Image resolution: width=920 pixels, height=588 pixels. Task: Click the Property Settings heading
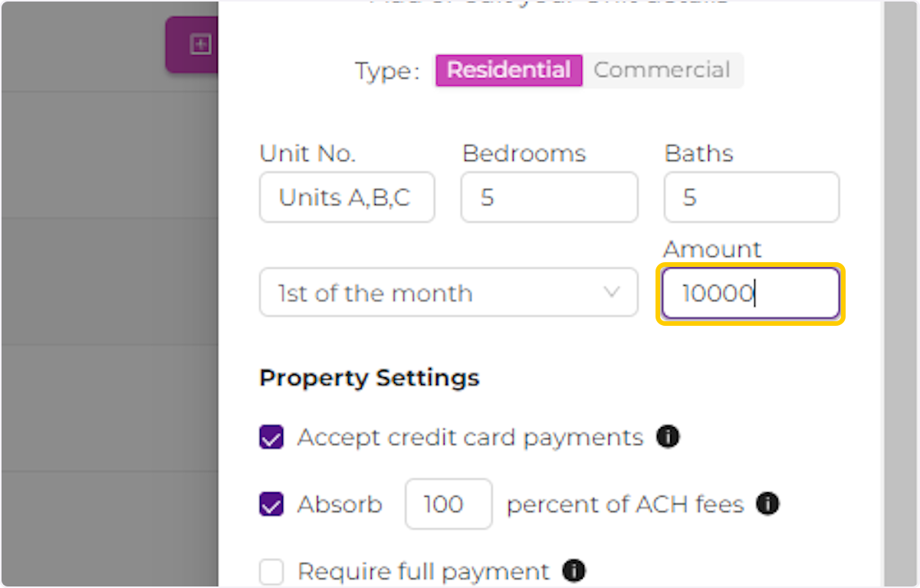click(370, 377)
